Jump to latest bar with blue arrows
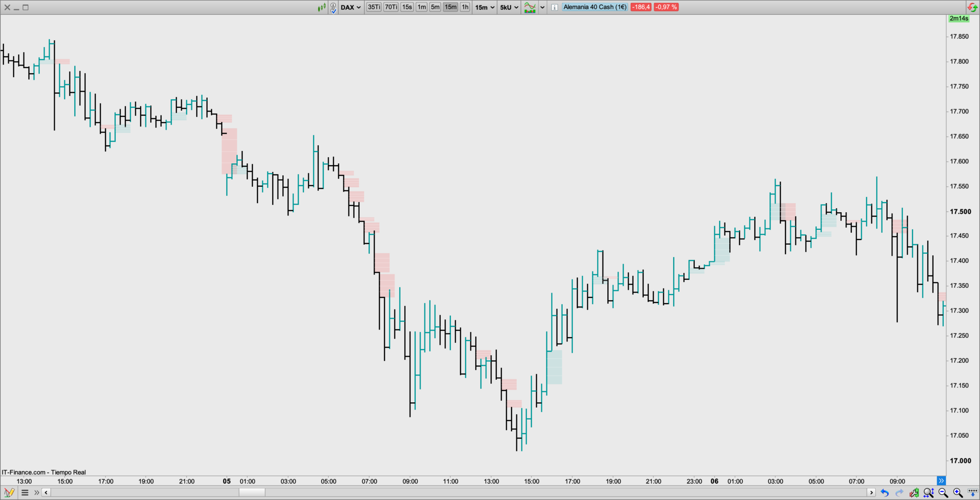The image size is (980, 500). [x=941, y=480]
